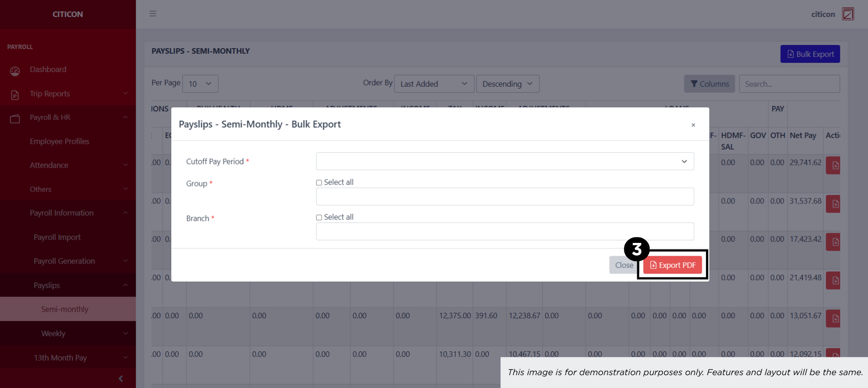Viewport: 868px width, 388px height.
Task: Click the Export PDF button
Action: [x=673, y=265]
